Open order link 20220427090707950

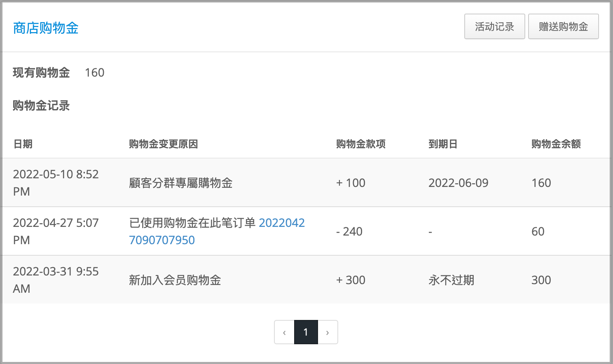click(217, 231)
